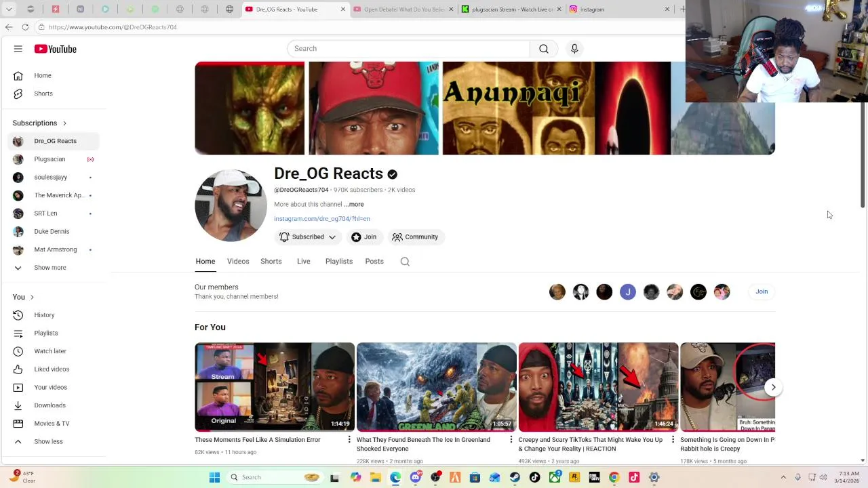The image size is (868, 488).
Task: Open the YouTube hamburger guide menu
Action: coord(18,49)
